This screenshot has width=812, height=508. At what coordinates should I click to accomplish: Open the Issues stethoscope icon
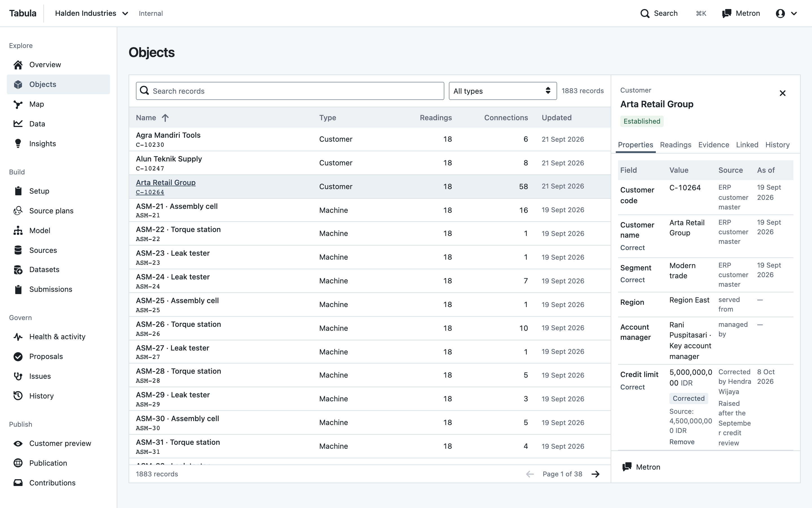[18, 376]
